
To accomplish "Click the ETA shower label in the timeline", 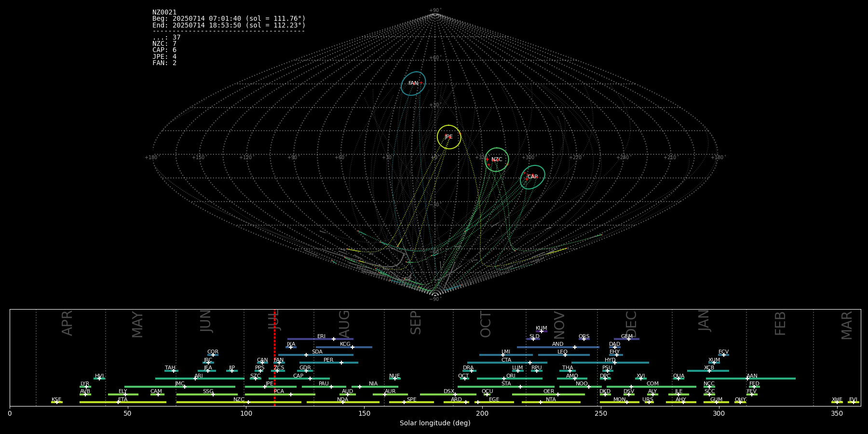I will pyautogui.click(x=123, y=400).
